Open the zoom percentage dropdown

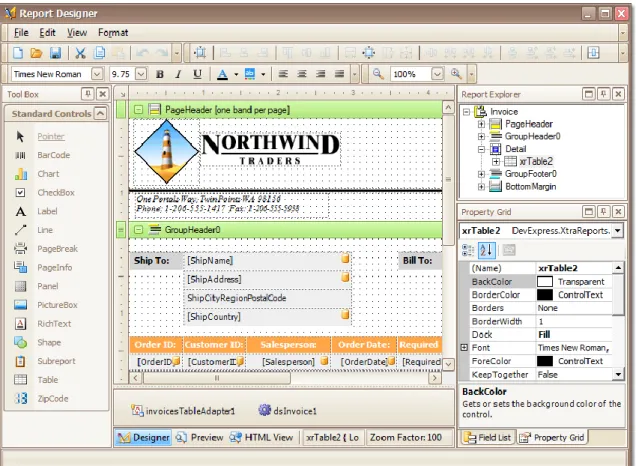pos(437,74)
